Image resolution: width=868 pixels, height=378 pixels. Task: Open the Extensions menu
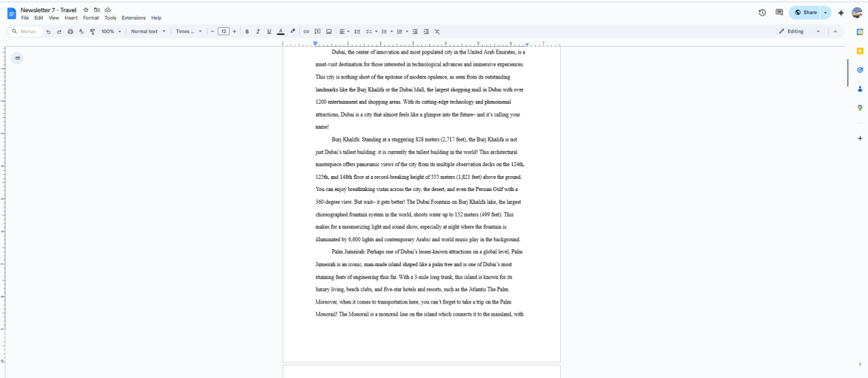coord(134,18)
